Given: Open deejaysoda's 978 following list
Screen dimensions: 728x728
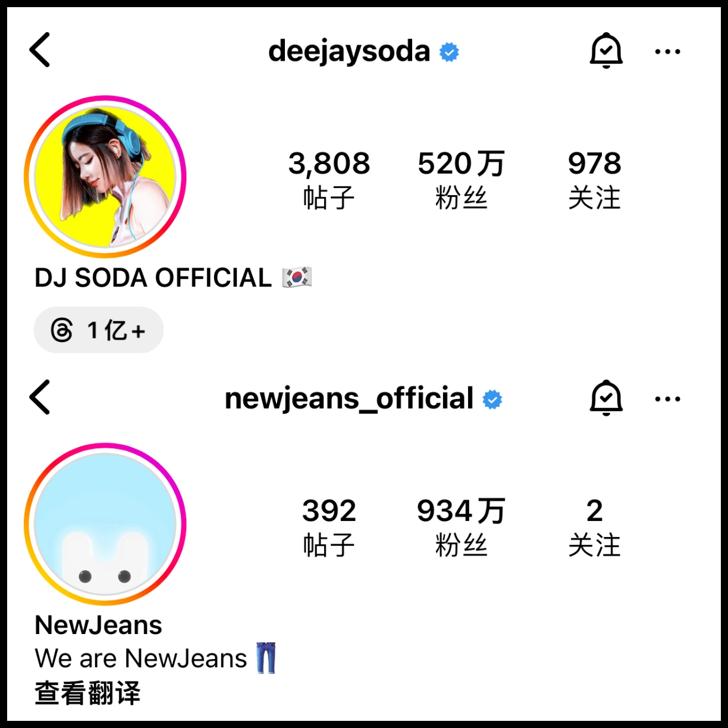Looking at the screenshot, I should pyautogui.click(x=594, y=180).
